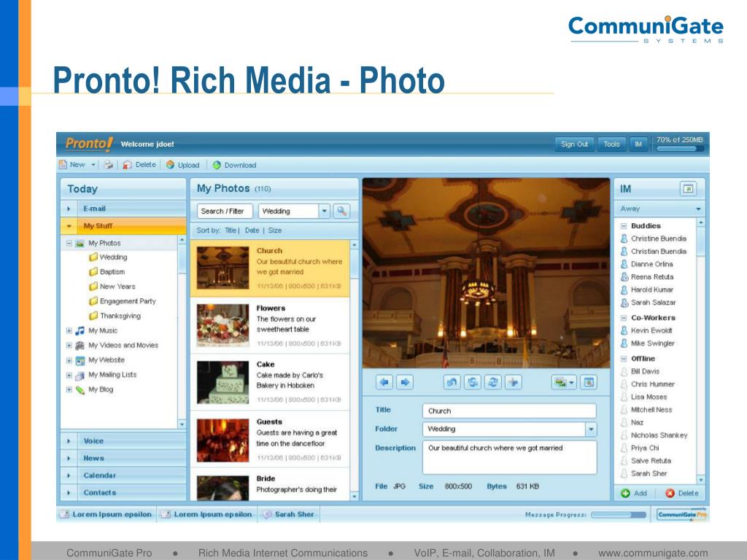The image size is (747, 560).
Task: Sort photos by Title
Action: click(231, 230)
